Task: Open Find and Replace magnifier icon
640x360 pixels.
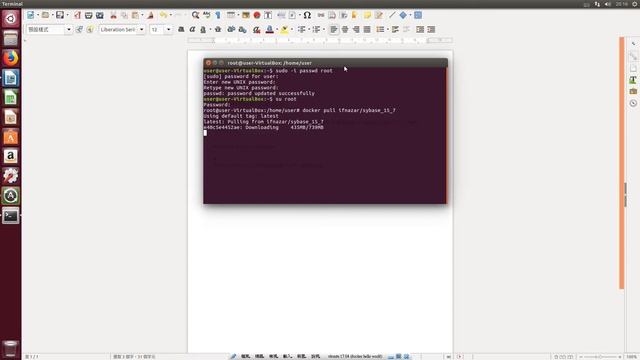Action: tap(196, 15)
